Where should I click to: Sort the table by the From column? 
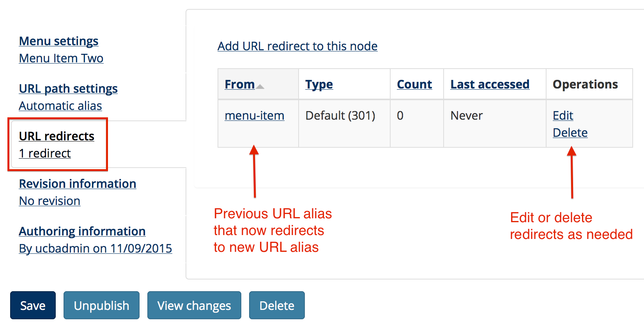pos(239,84)
